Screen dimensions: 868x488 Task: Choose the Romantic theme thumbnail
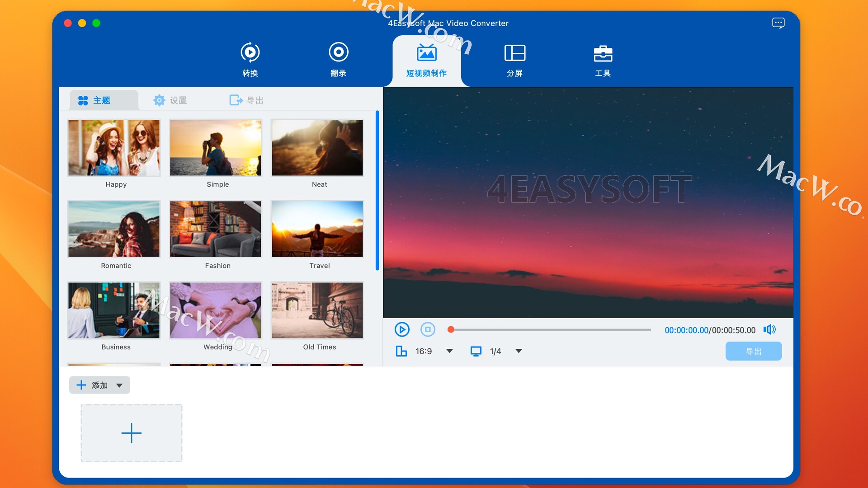tap(114, 229)
